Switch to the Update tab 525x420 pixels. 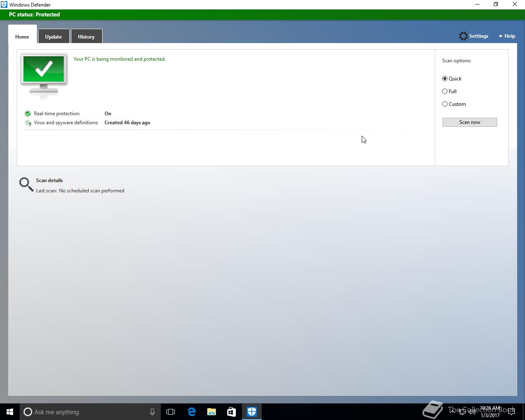pos(54,37)
